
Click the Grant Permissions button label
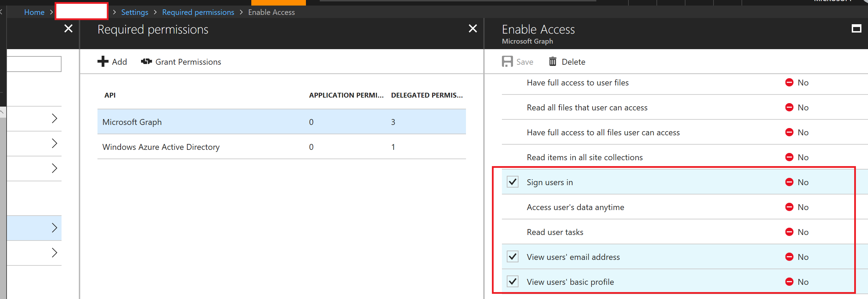coord(188,62)
